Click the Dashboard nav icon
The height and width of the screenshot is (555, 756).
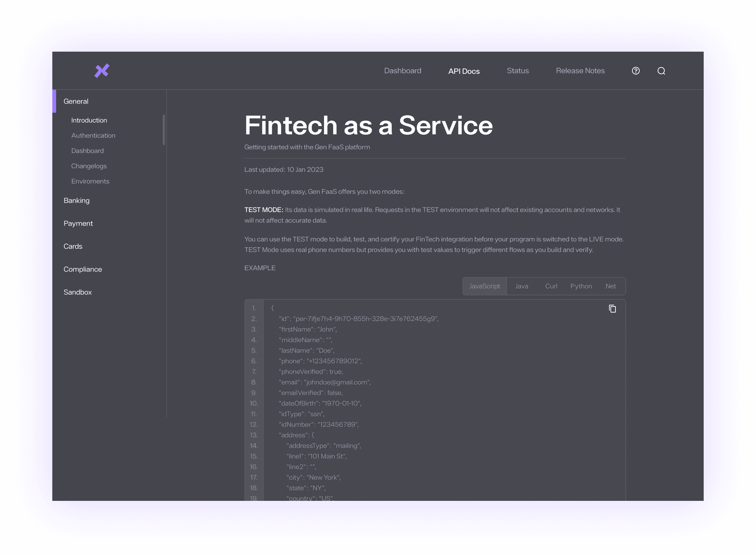pos(402,70)
